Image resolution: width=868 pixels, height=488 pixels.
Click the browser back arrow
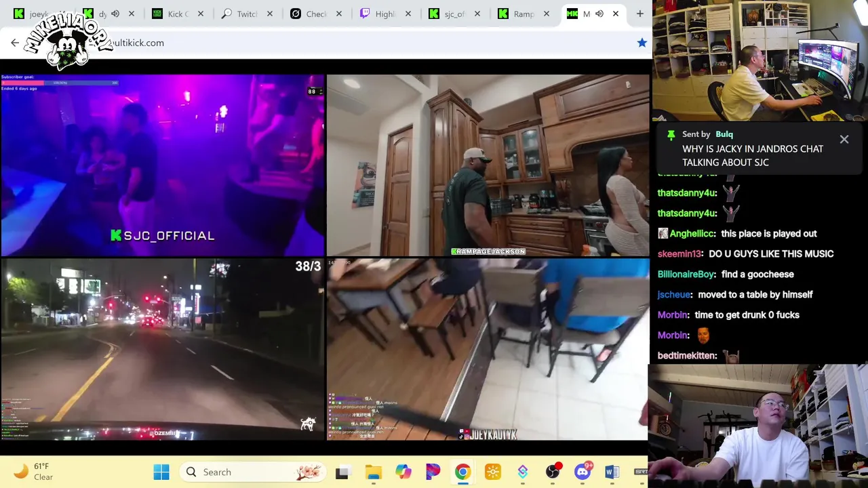15,43
